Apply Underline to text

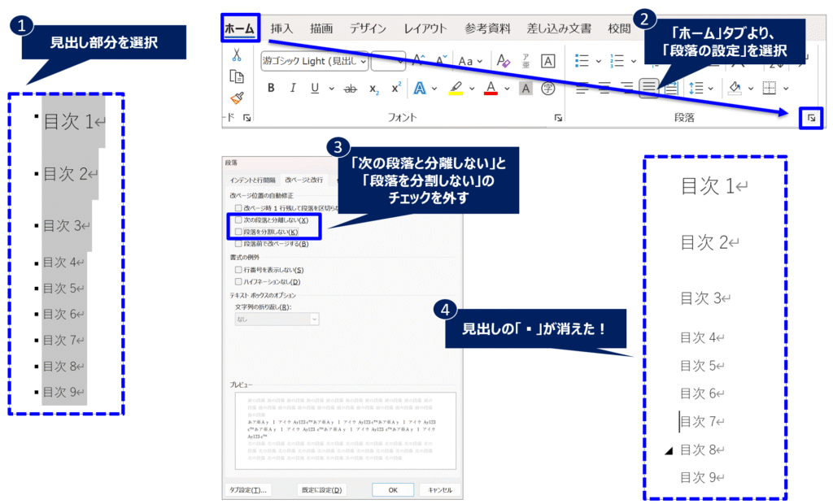coord(315,88)
